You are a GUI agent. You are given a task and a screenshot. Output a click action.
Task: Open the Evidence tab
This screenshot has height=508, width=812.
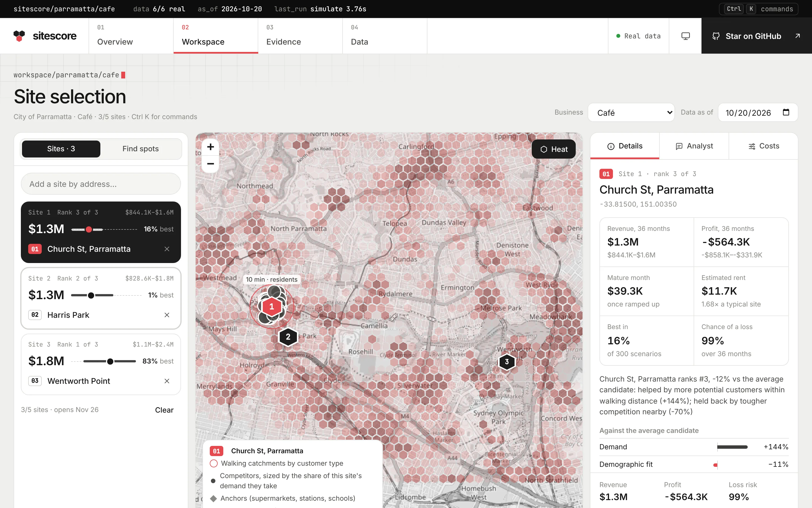click(x=300, y=36)
